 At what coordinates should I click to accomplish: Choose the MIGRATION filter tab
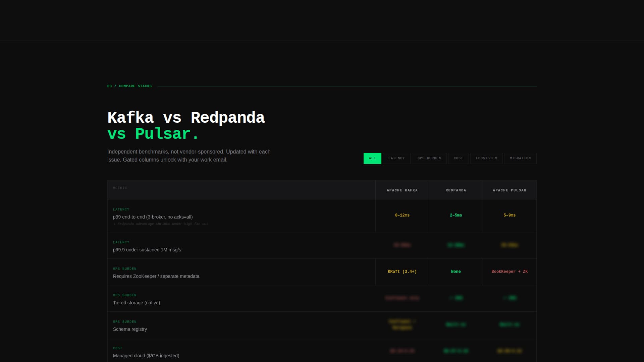(520, 158)
